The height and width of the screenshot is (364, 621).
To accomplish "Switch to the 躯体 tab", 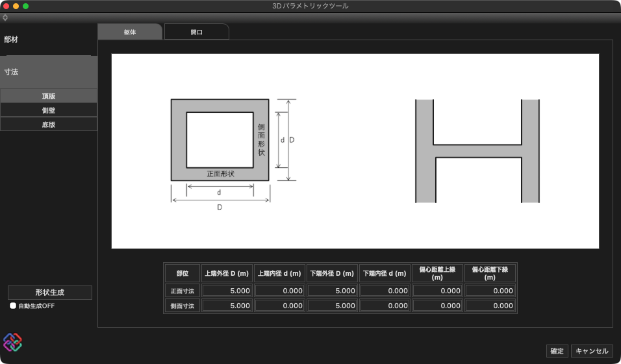I will click(x=129, y=32).
